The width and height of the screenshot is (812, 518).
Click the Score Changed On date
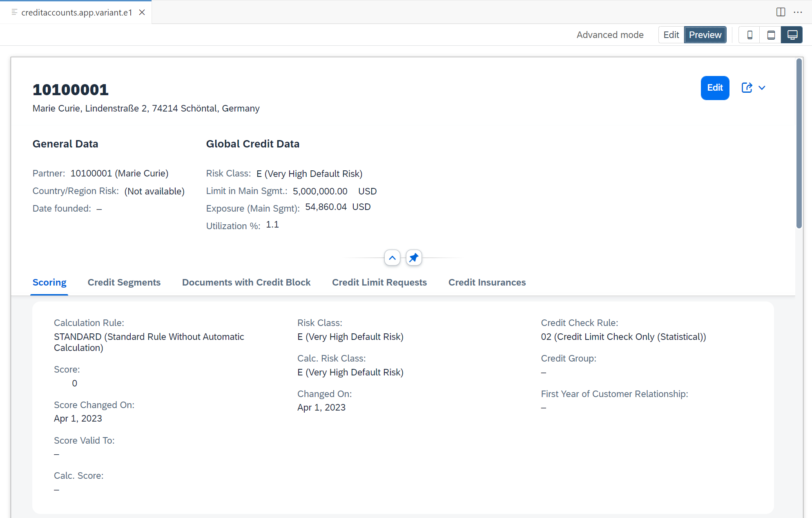point(78,418)
